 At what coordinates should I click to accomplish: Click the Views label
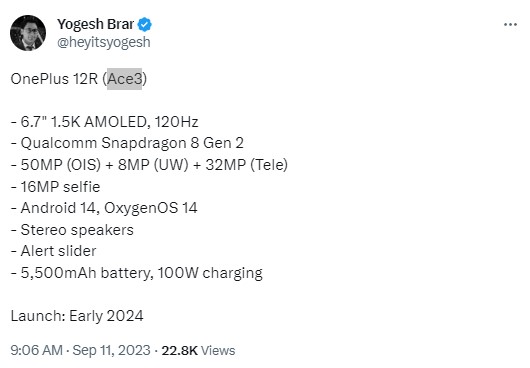click(218, 350)
